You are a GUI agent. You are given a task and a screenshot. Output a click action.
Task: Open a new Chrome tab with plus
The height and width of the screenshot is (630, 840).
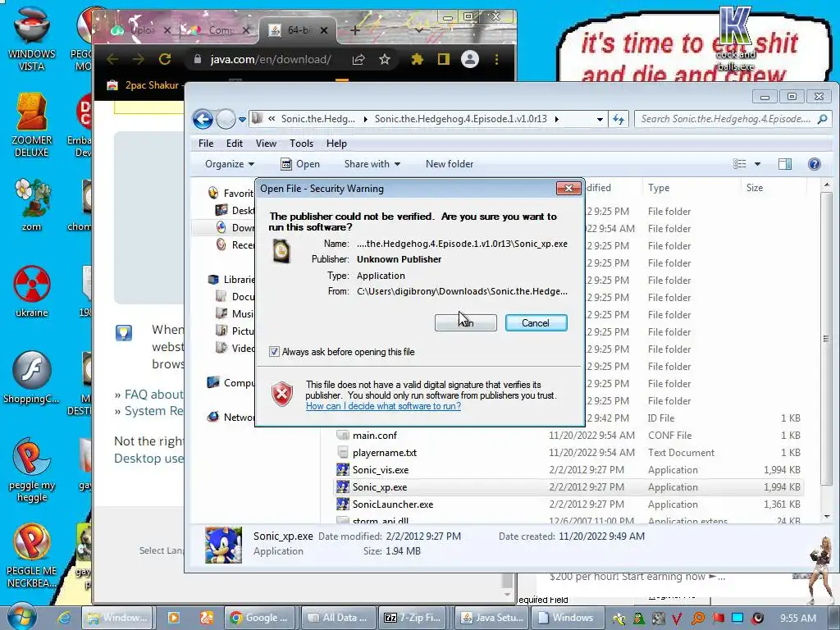354,30
